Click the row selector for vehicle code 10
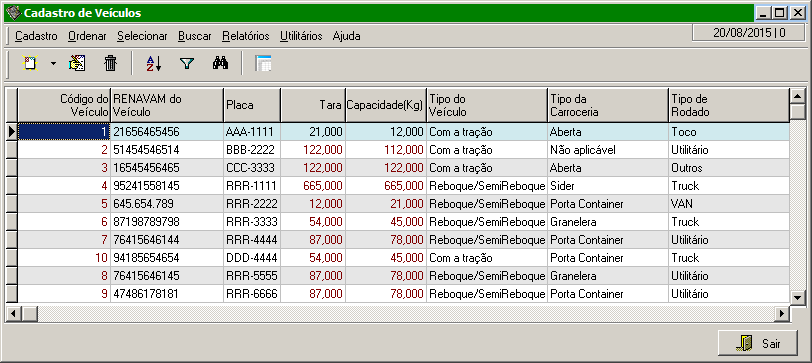Image resolution: width=812 pixels, height=363 pixels. 11,258
